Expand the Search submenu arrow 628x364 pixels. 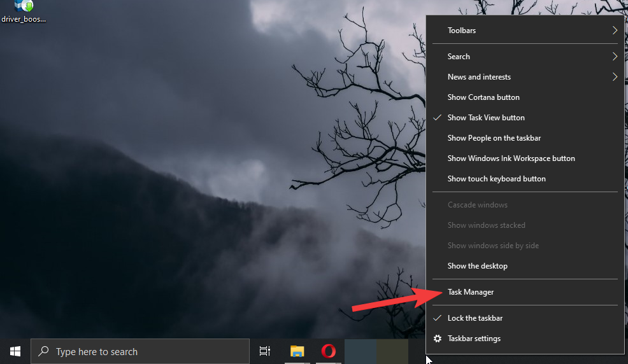click(x=615, y=57)
